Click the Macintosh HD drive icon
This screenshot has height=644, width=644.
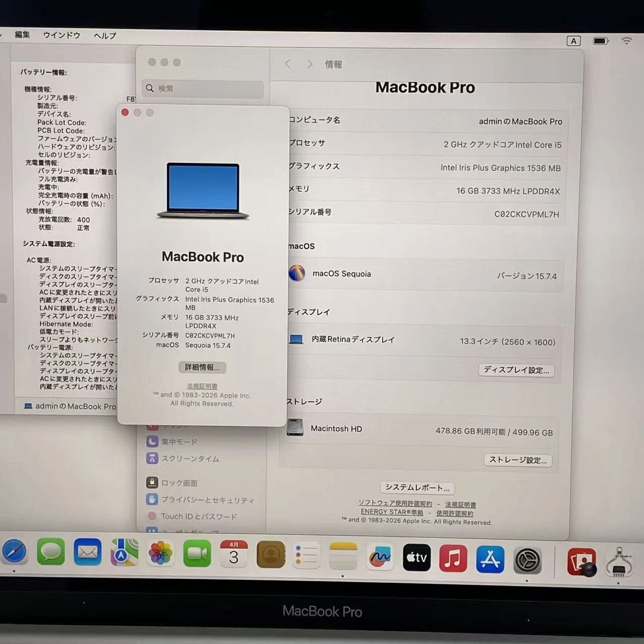click(x=295, y=428)
